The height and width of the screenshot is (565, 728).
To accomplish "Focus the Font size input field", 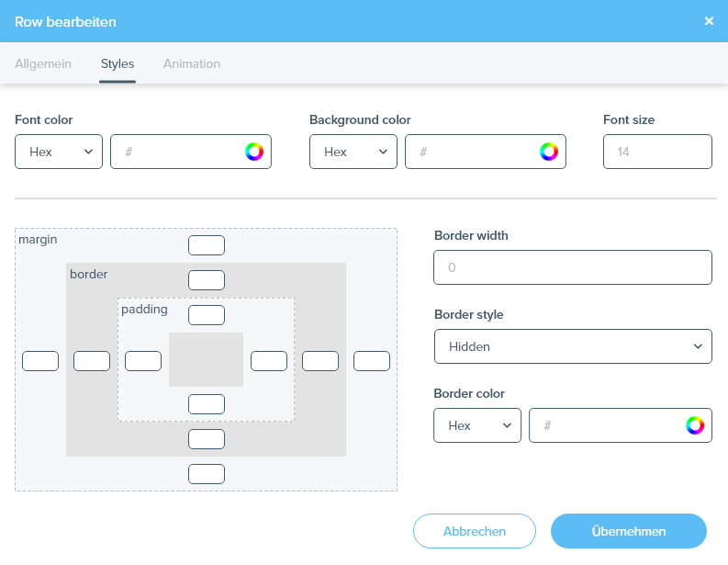I will (657, 152).
